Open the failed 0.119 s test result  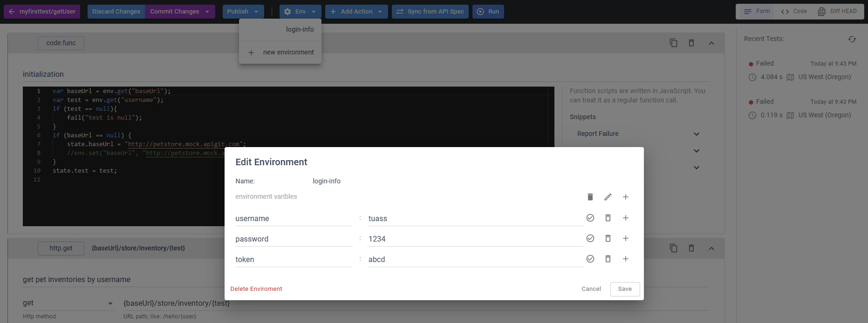click(x=802, y=108)
